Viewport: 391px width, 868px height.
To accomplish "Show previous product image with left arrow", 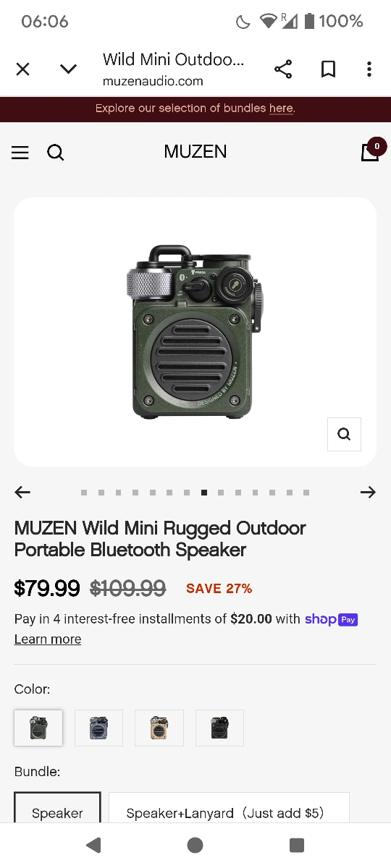I will tap(23, 493).
